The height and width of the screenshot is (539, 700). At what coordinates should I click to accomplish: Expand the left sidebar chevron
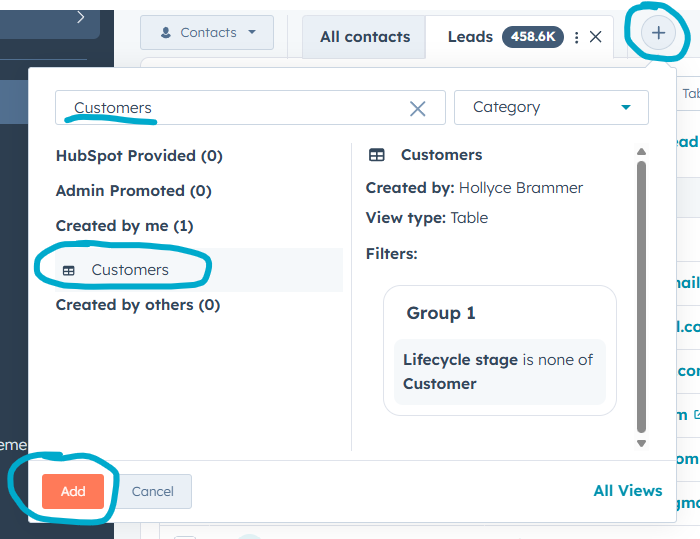pos(81,17)
